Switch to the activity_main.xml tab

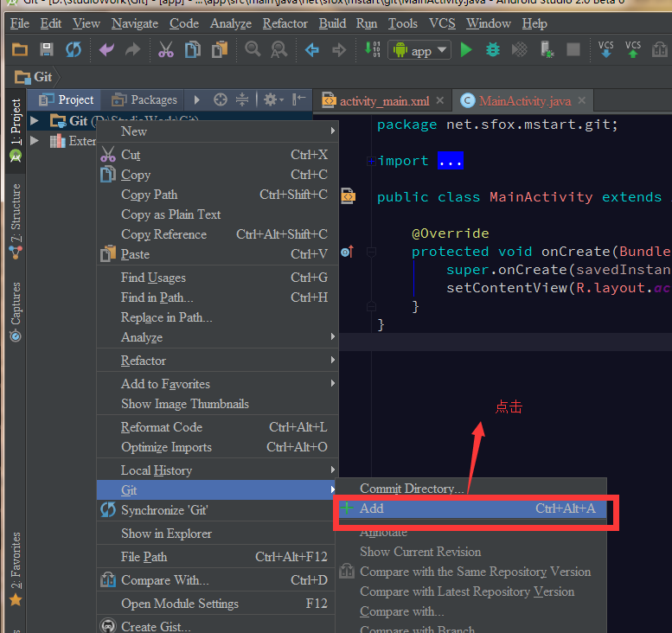click(x=384, y=101)
